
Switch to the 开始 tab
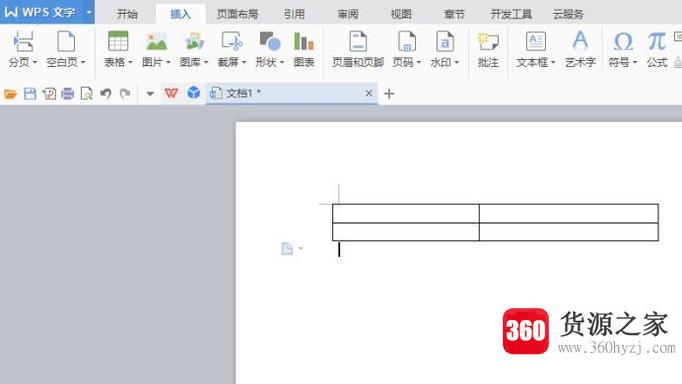tap(127, 14)
